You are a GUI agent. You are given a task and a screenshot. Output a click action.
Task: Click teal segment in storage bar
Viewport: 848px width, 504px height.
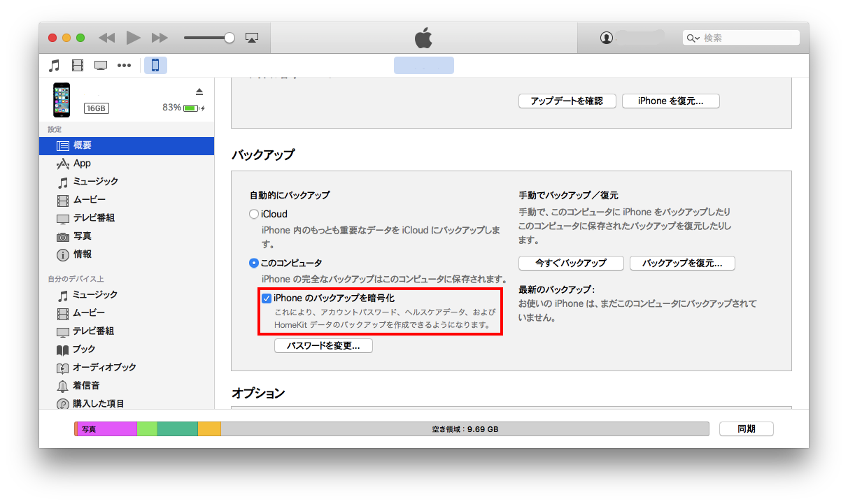point(178,429)
